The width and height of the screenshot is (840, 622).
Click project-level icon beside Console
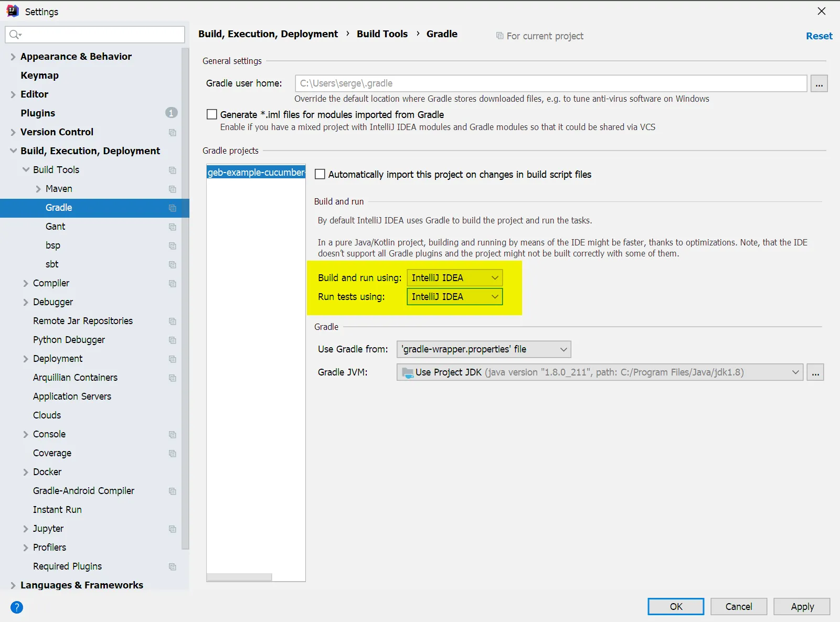point(173,434)
